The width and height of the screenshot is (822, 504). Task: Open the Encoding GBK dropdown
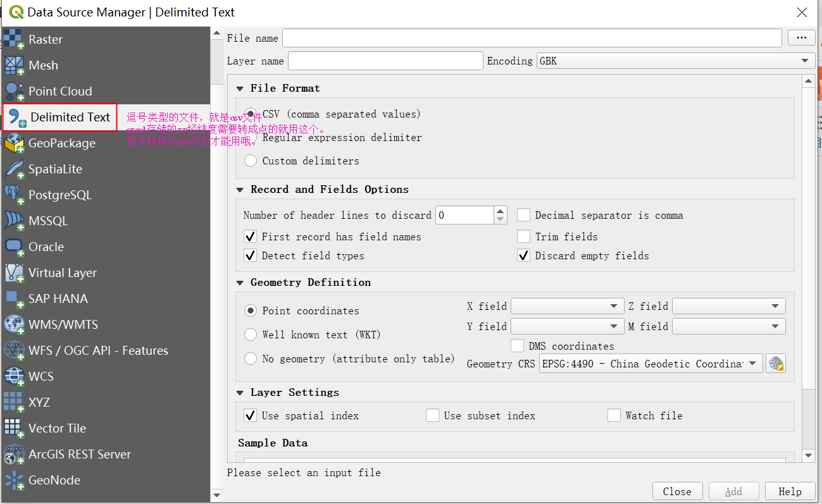[x=676, y=61]
